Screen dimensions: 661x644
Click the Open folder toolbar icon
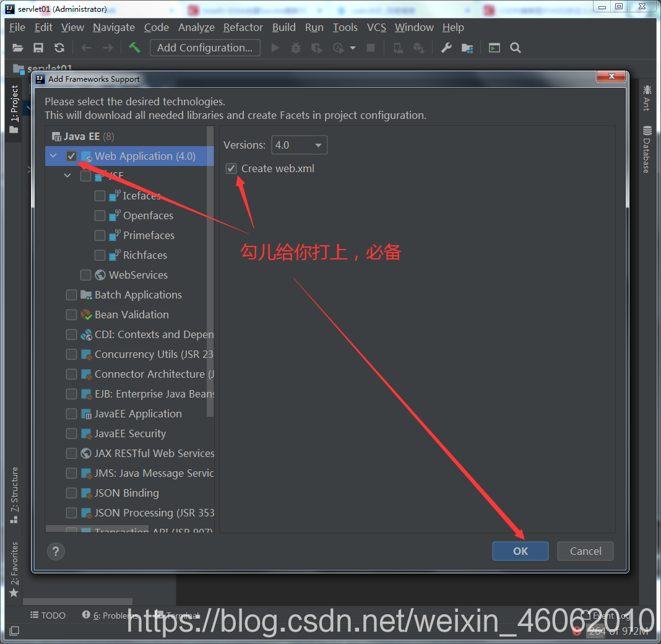(x=17, y=48)
